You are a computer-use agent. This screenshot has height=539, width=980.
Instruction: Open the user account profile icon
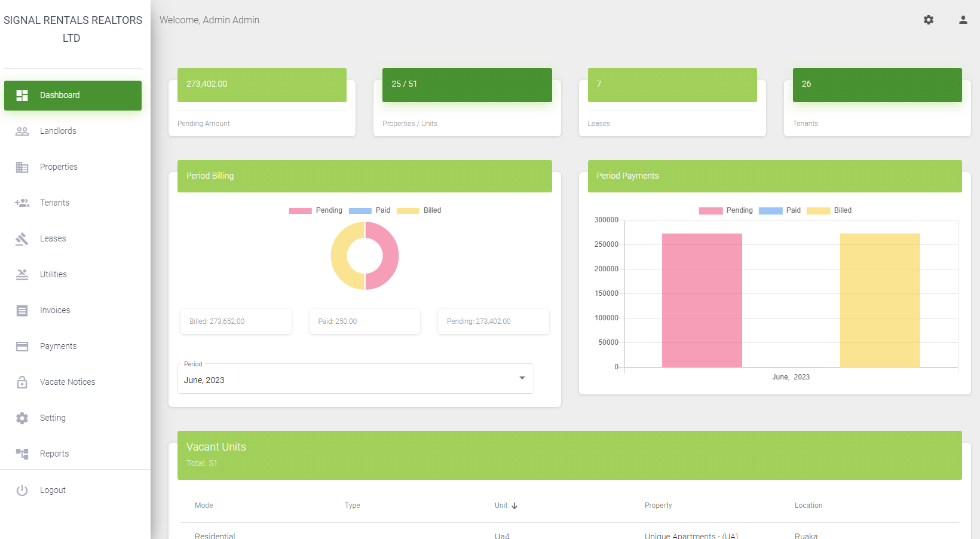[x=963, y=20]
